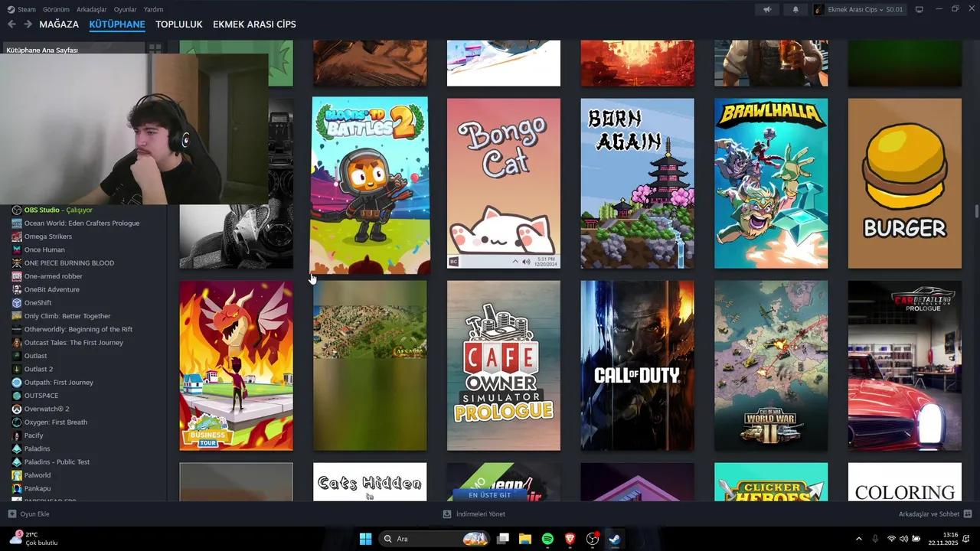Image resolution: width=980 pixels, height=551 pixels.
Task: Select ONE PIECE BURNING BLOOD
Action: pyautogui.click(x=69, y=263)
